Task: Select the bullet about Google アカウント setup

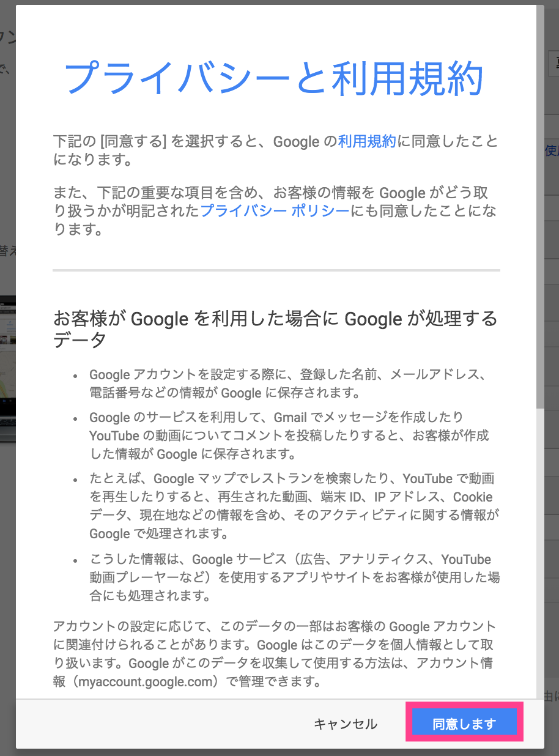Action: coord(287,384)
